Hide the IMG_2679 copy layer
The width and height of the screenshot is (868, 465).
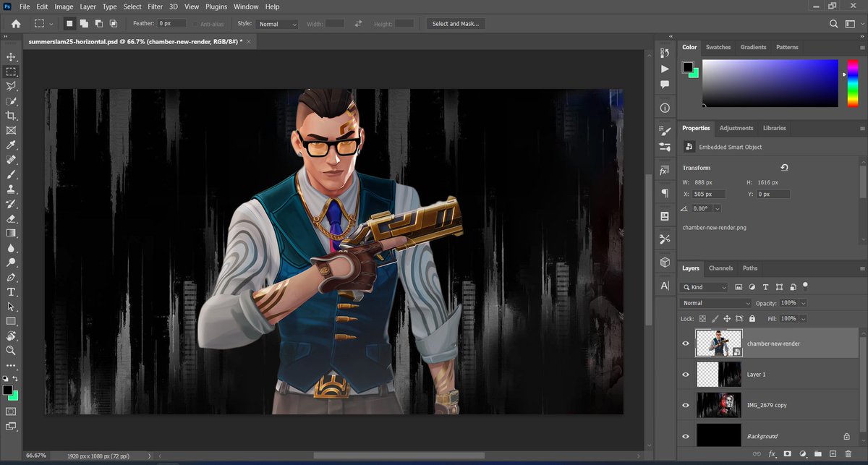point(686,405)
